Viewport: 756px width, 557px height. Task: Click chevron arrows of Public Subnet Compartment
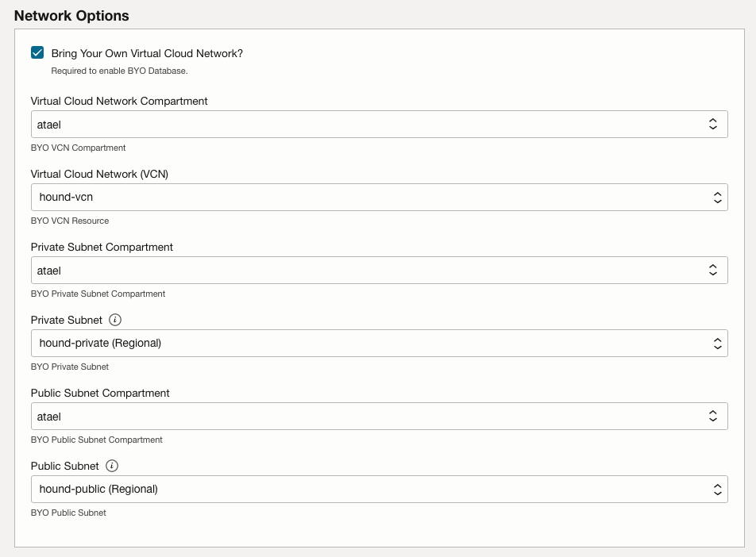pos(712,417)
